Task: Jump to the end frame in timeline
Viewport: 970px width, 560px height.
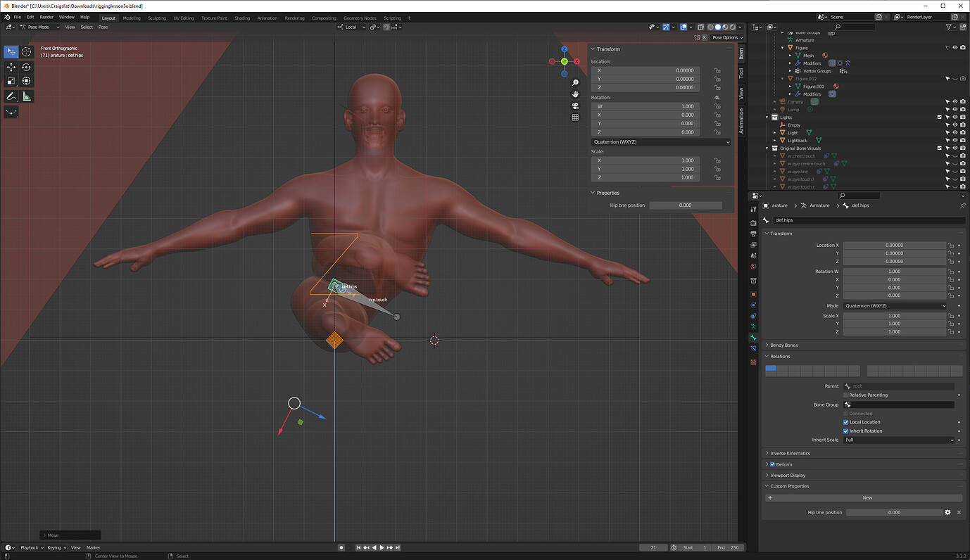Action: [x=398, y=547]
